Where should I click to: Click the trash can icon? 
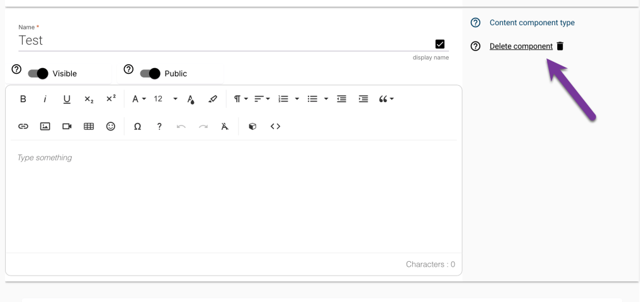[x=560, y=46]
